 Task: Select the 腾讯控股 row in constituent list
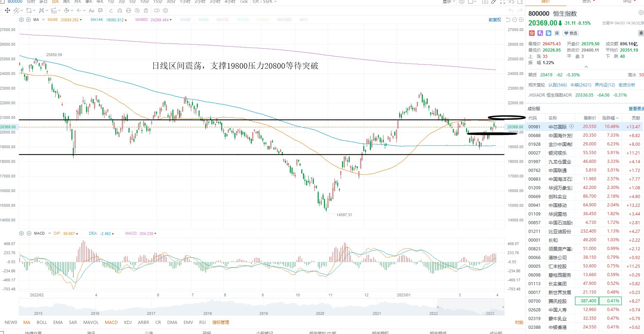[585, 301]
